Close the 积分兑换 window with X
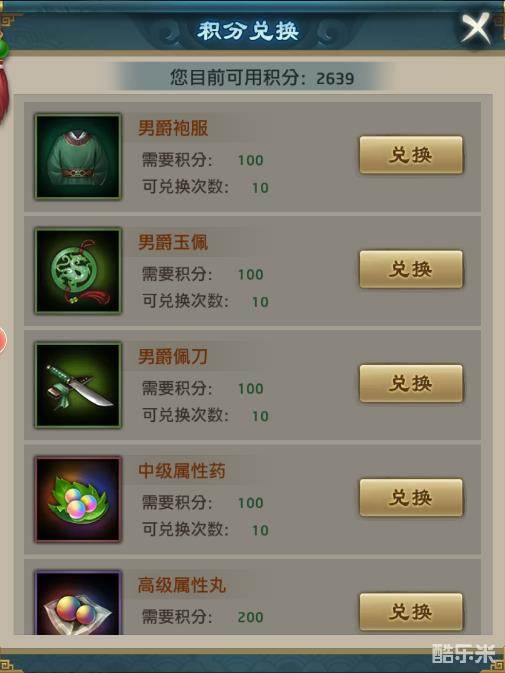Image resolution: width=505 pixels, height=673 pixels. (476, 28)
